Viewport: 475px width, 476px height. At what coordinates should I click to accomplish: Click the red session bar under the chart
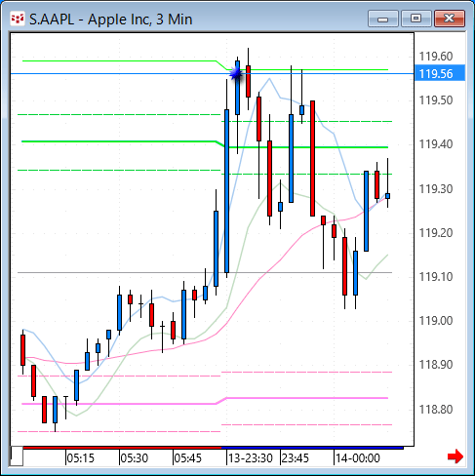(x=122, y=448)
